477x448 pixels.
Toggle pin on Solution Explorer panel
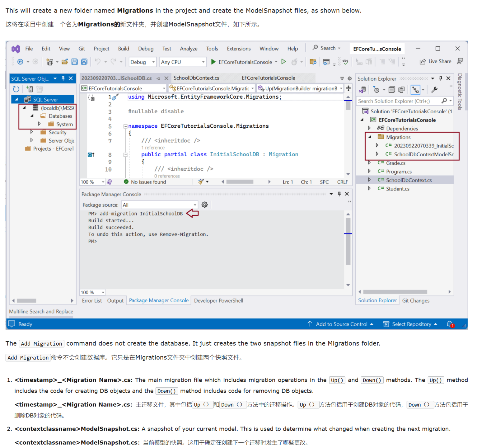tap(441, 78)
